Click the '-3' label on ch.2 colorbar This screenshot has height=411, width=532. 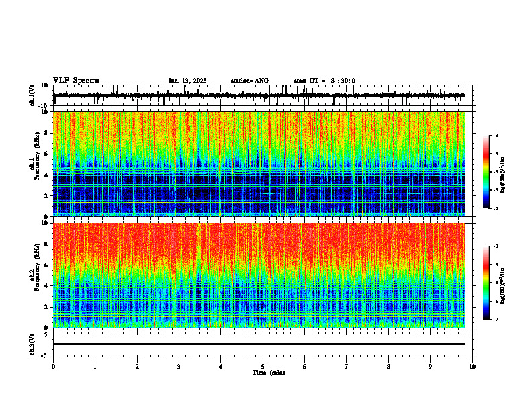(x=496, y=246)
